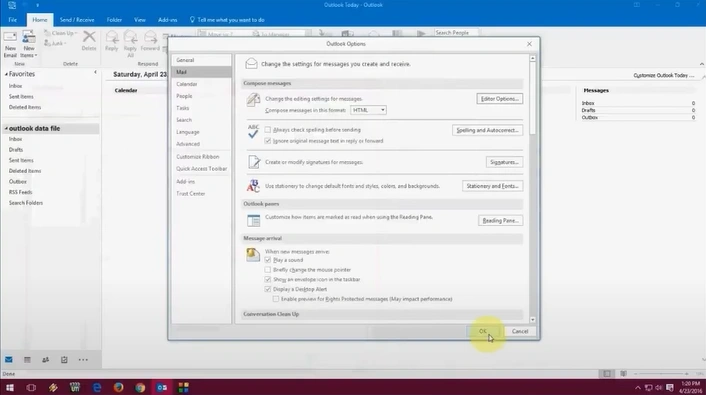Check Enable preview for Rights Protected messages
The image size is (706, 395).
(276, 299)
